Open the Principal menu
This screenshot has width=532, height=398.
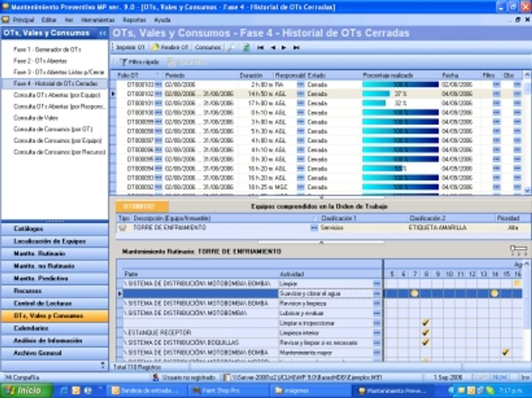point(23,20)
